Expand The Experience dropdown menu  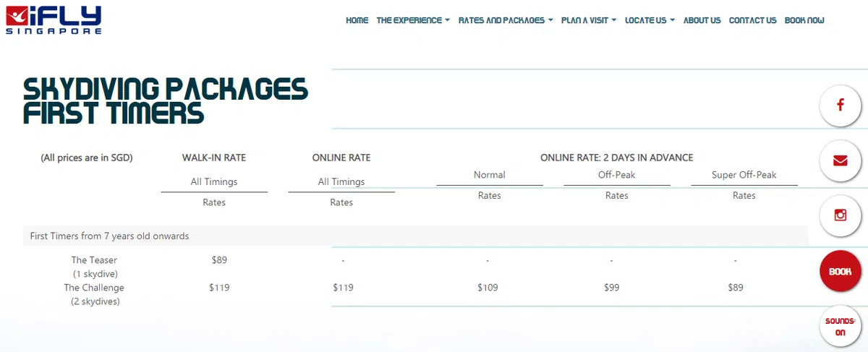(x=412, y=20)
